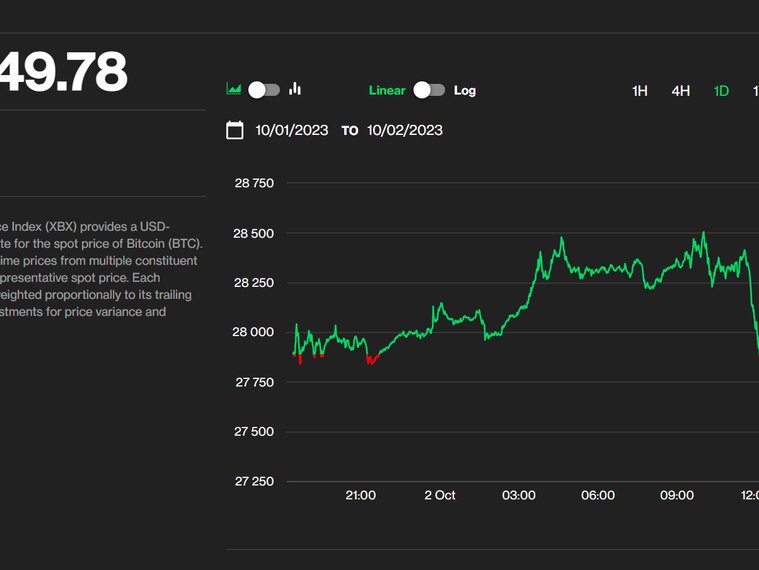Click the 06:00 time axis label
The width and height of the screenshot is (759, 570).
[598, 495]
